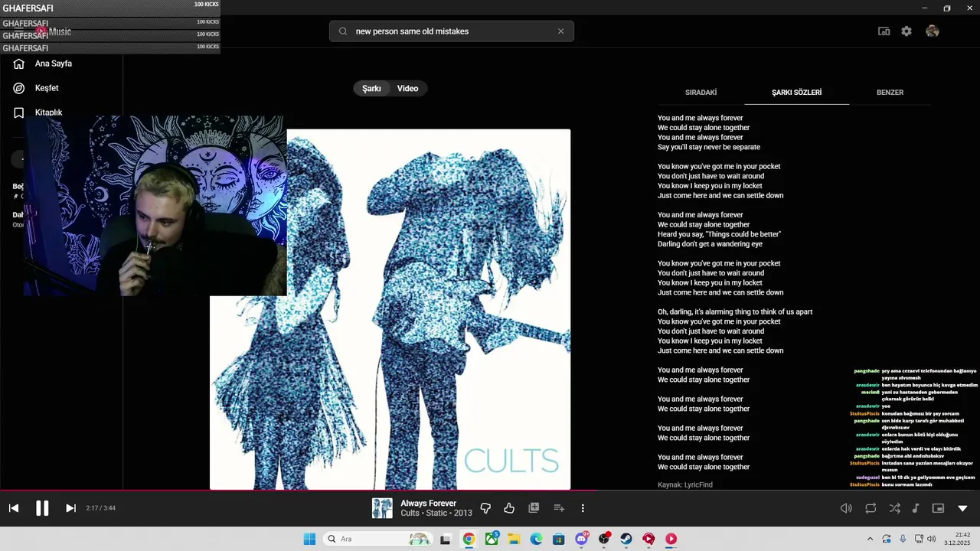
Task: Open the settings gear icon
Action: click(906, 31)
